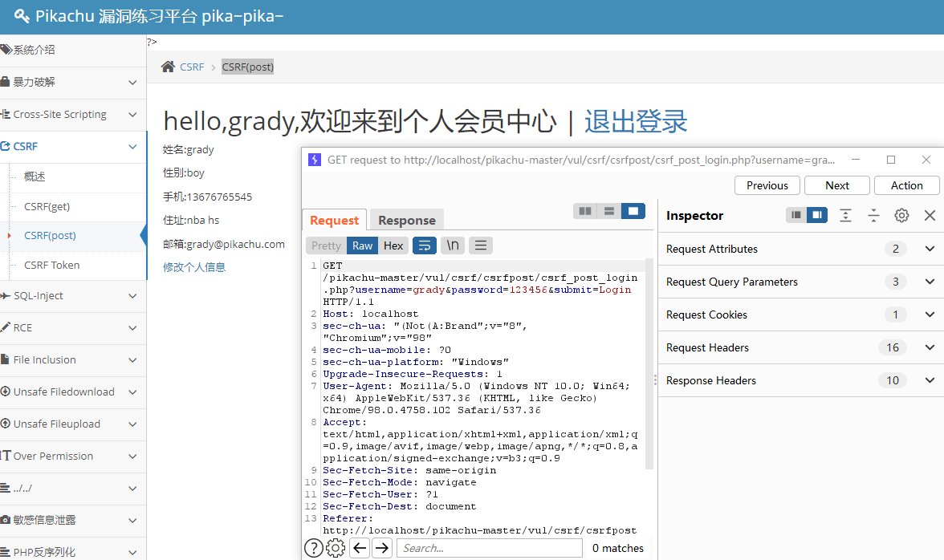Viewport: 944px width, 560px height.
Task: Select the horizontal split layout option
Action: [x=608, y=211]
